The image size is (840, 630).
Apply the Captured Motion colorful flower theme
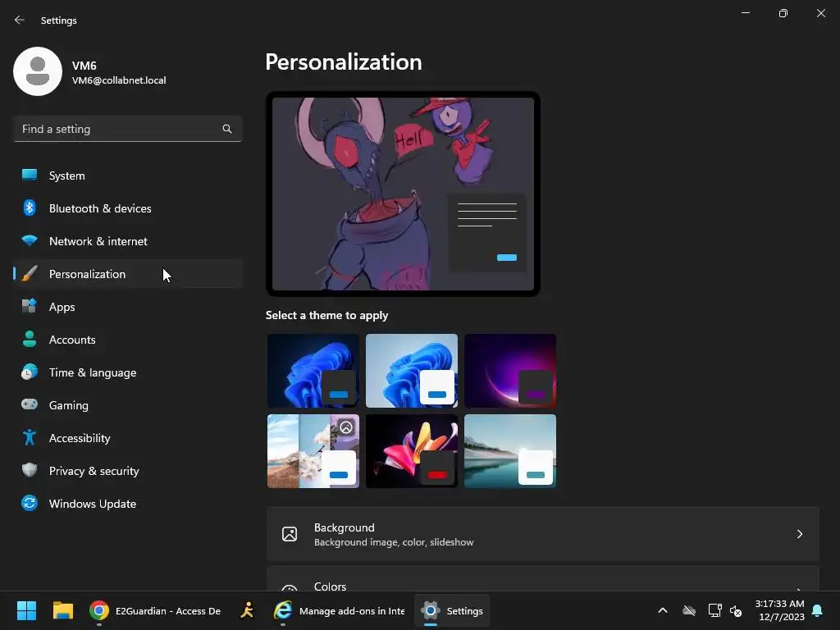412,451
